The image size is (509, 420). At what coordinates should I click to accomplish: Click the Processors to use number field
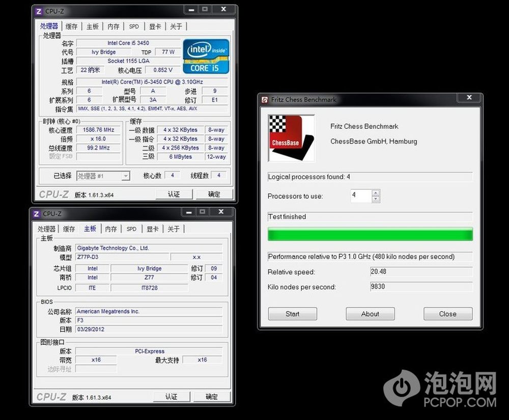(361, 195)
